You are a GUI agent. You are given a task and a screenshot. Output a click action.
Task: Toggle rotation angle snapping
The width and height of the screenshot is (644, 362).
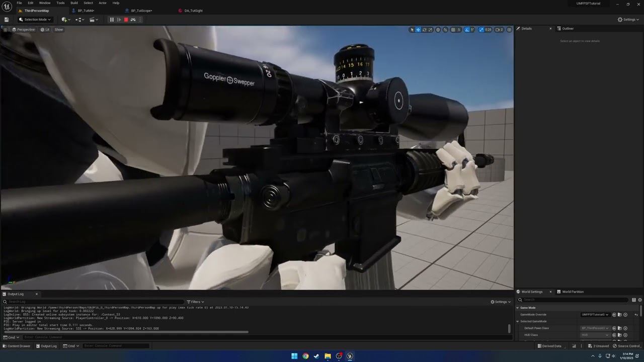(467, 30)
